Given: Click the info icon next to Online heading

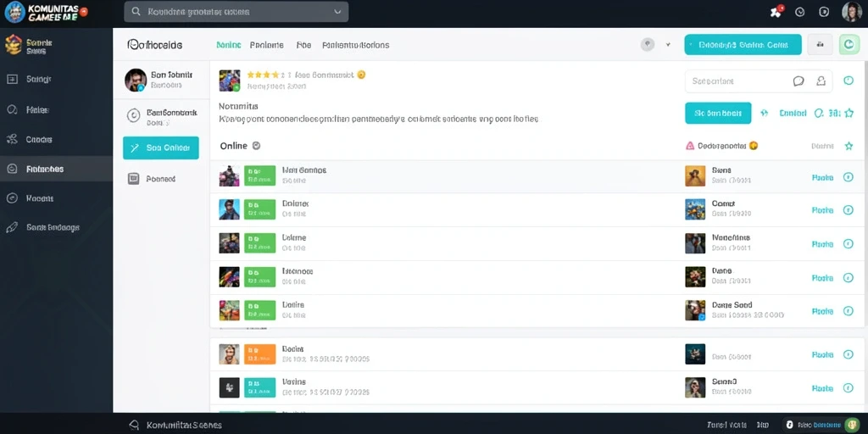Looking at the screenshot, I should (256, 146).
